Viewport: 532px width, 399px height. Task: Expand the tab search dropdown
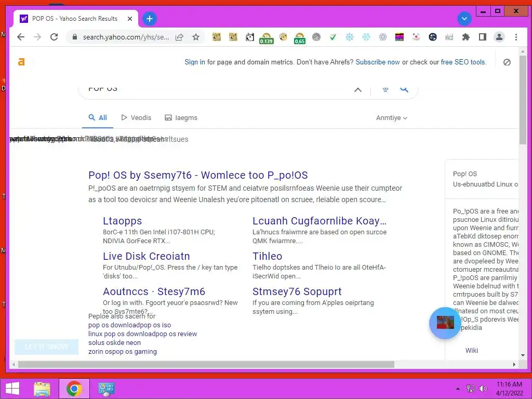(464, 19)
